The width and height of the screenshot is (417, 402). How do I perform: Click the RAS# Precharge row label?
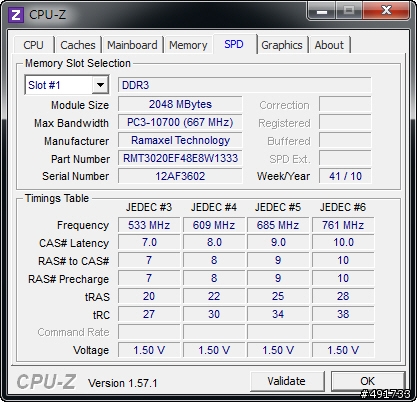tap(68, 279)
